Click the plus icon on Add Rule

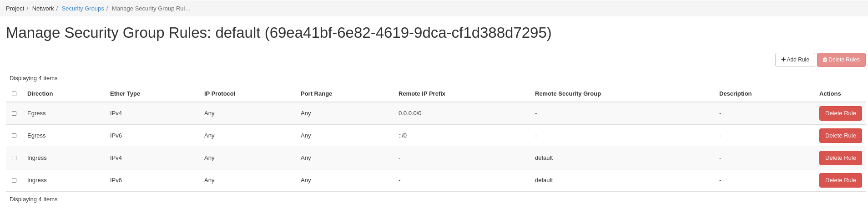coord(783,60)
